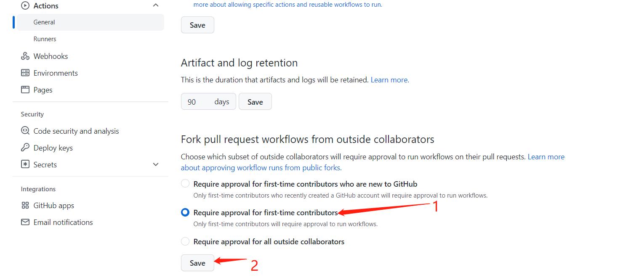The height and width of the screenshot is (280, 644).
Task: Click the Environments server icon
Action: pos(25,73)
